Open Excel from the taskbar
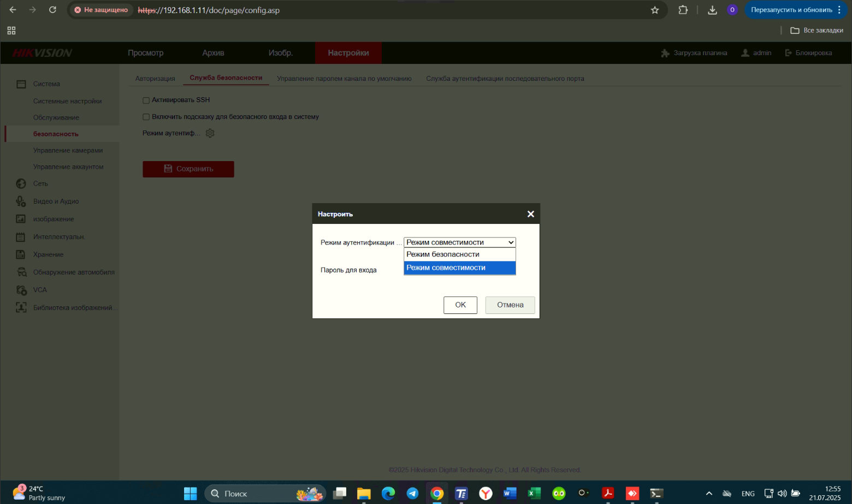 coord(534,494)
